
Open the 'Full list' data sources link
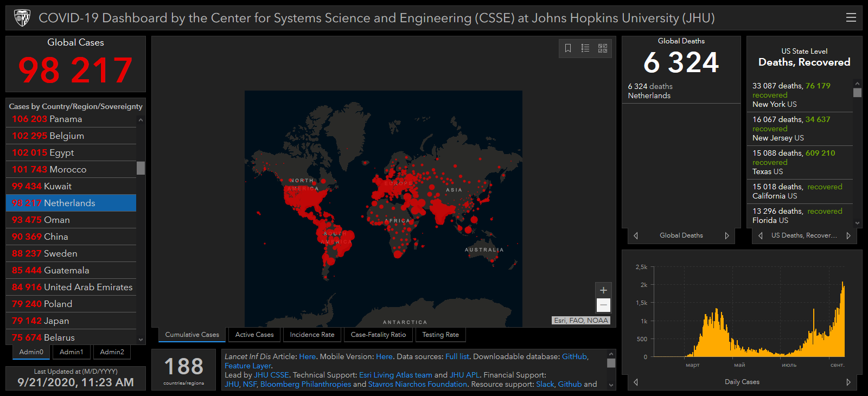tap(457, 356)
